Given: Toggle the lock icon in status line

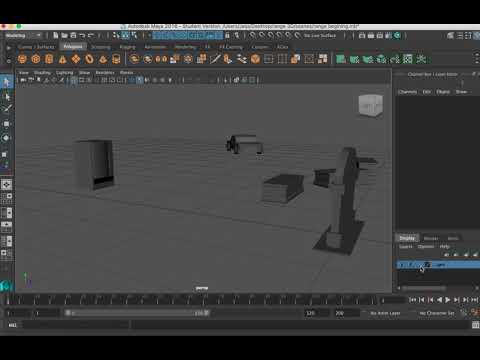Looking at the screenshot, I should (x=227, y=35).
